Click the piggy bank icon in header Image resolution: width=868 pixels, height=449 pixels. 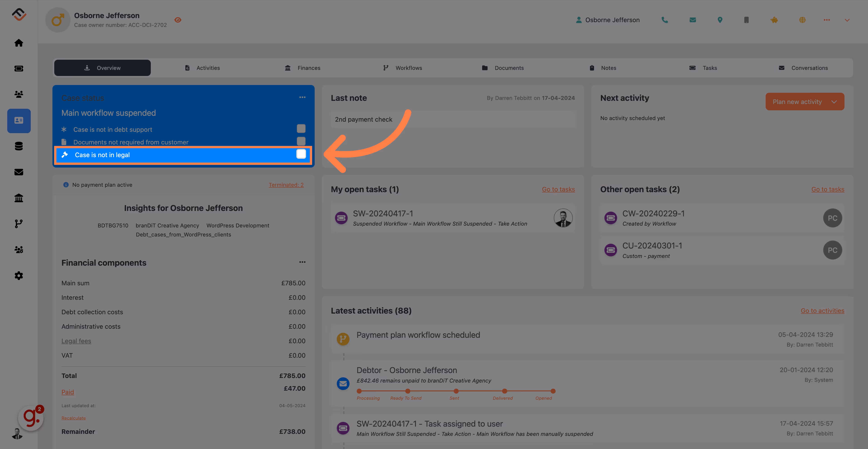[x=774, y=20]
